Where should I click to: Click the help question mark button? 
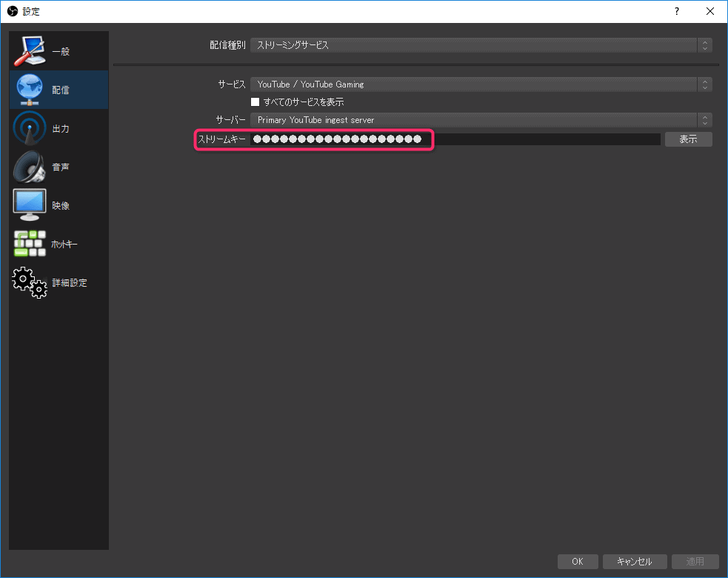pos(676,11)
